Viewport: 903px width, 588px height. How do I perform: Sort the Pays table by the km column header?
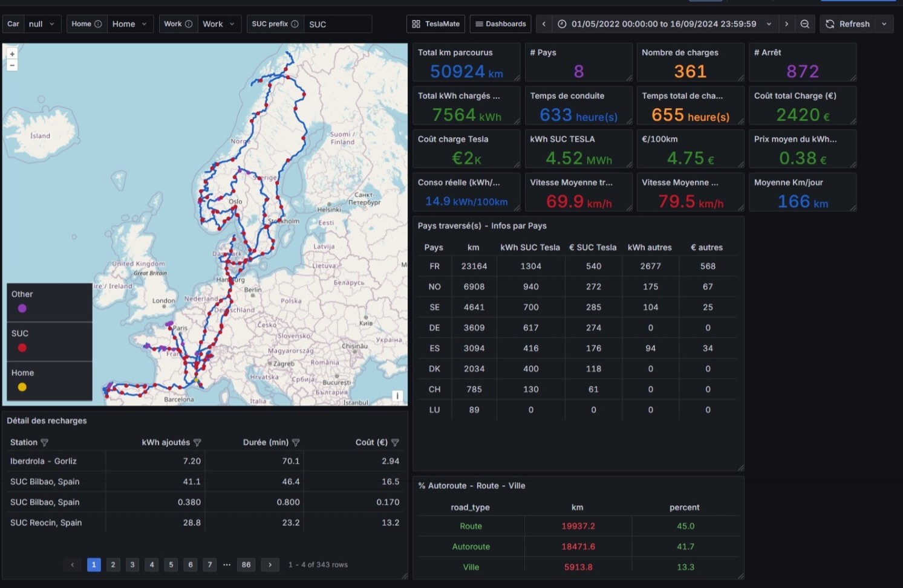[x=474, y=247]
